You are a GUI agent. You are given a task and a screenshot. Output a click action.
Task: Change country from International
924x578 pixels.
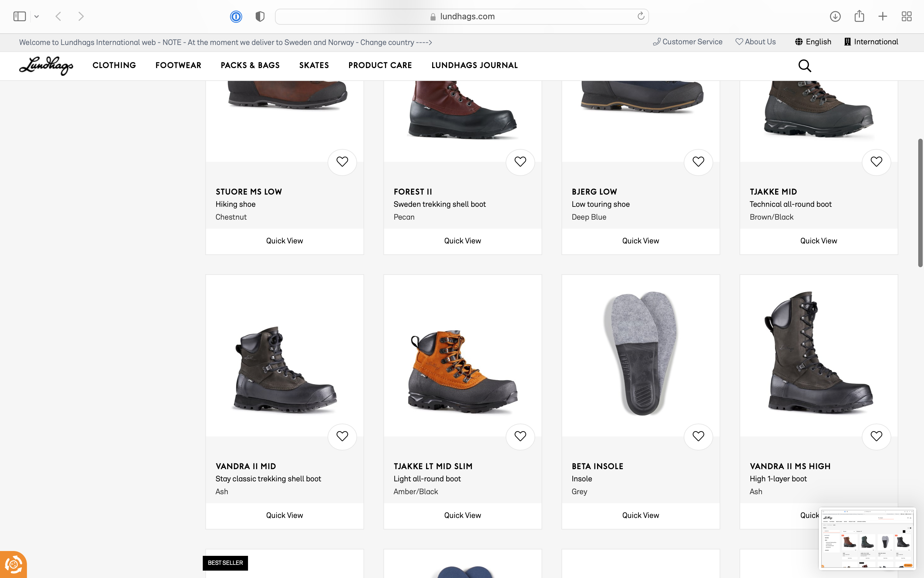[871, 42]
